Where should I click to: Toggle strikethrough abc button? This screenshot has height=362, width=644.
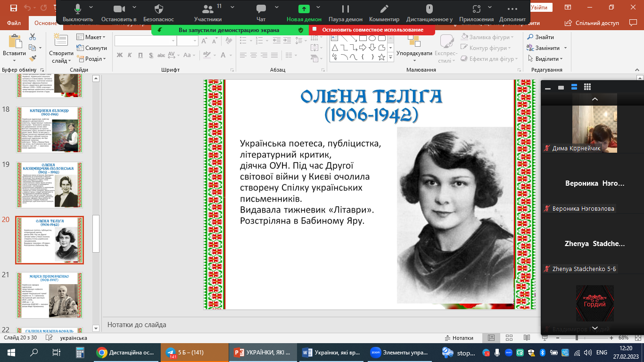pos(161,55)
